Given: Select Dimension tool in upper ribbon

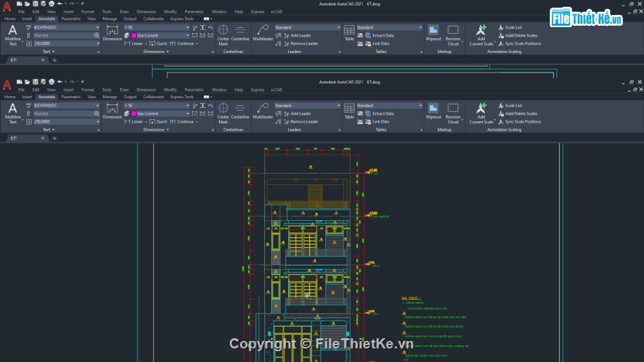Looking at the screenshot, I should tap(112, 33).
